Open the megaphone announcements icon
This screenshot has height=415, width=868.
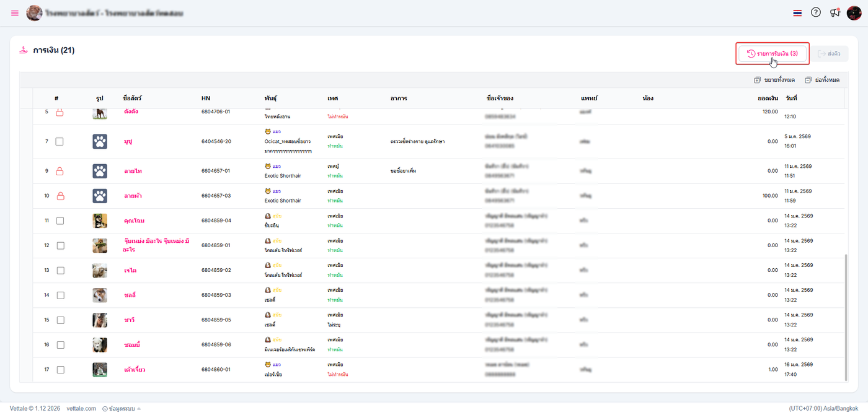(x=835, y=13)
